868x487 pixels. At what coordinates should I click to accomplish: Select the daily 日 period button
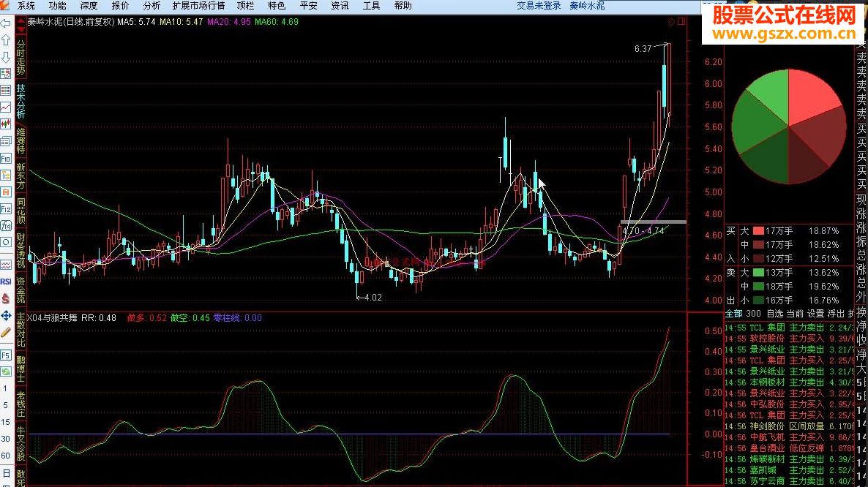tap(6, 473)
